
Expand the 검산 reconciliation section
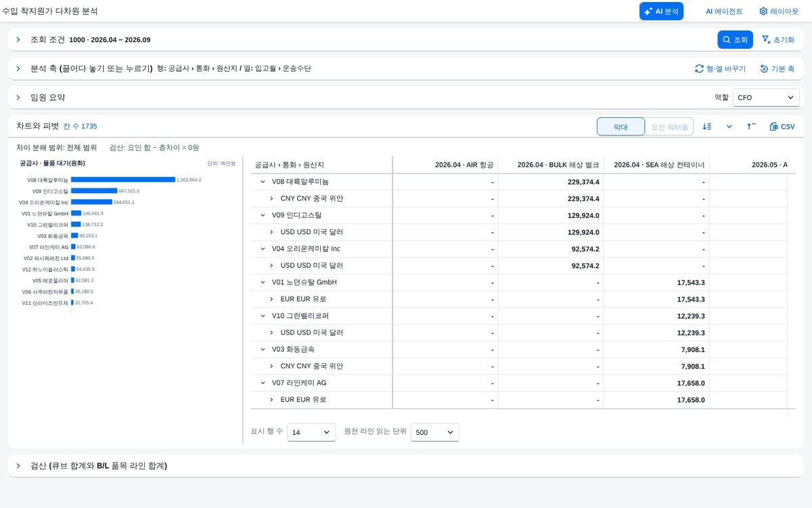[18, 466]
